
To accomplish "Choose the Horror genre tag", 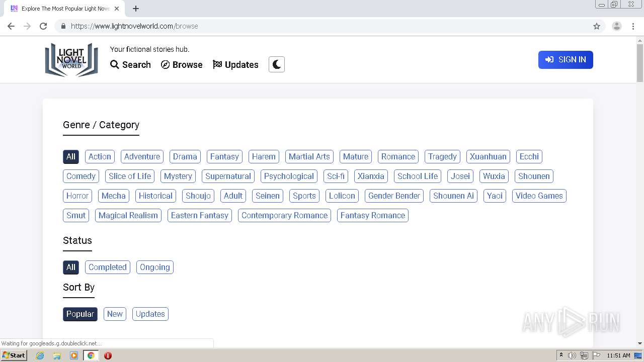I will tap(77, 196).
